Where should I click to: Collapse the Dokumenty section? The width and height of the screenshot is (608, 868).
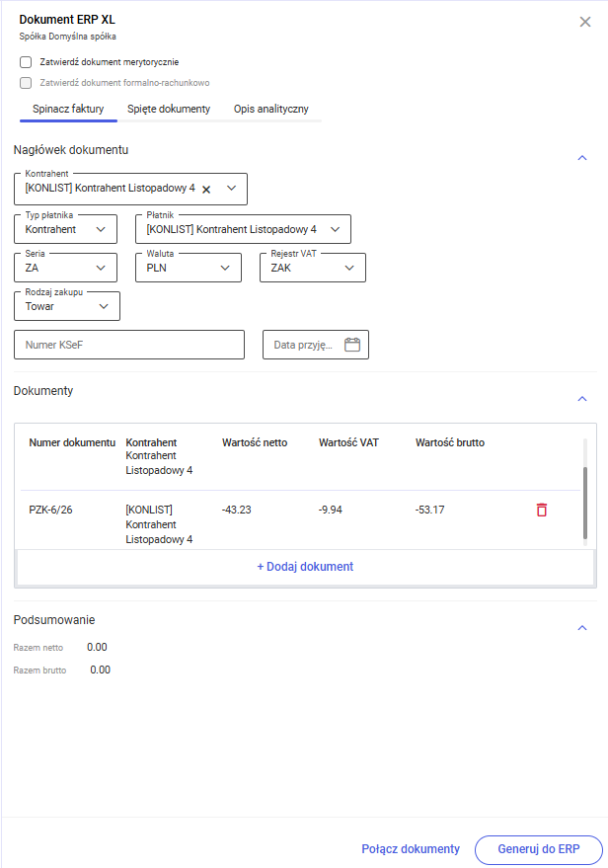pyautogui.click(x=581, y=399)
